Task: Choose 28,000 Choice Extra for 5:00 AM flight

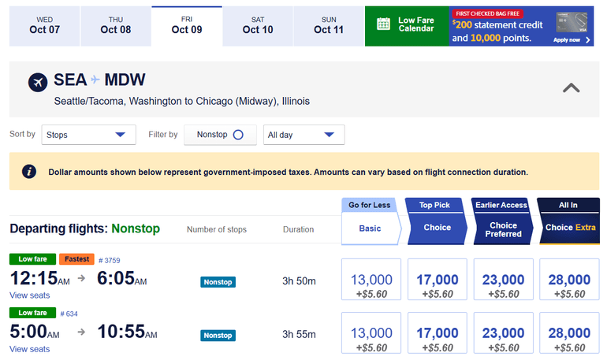Action: (569, 332)
